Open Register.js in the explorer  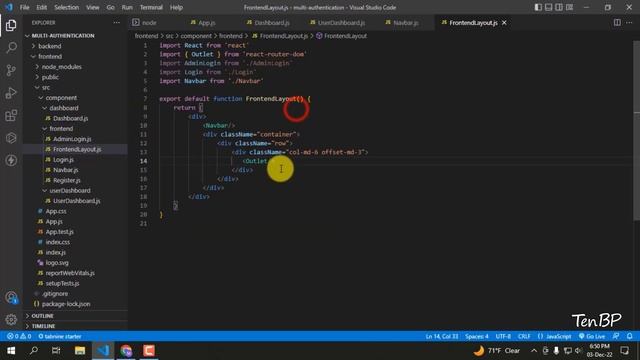[67, 180]
